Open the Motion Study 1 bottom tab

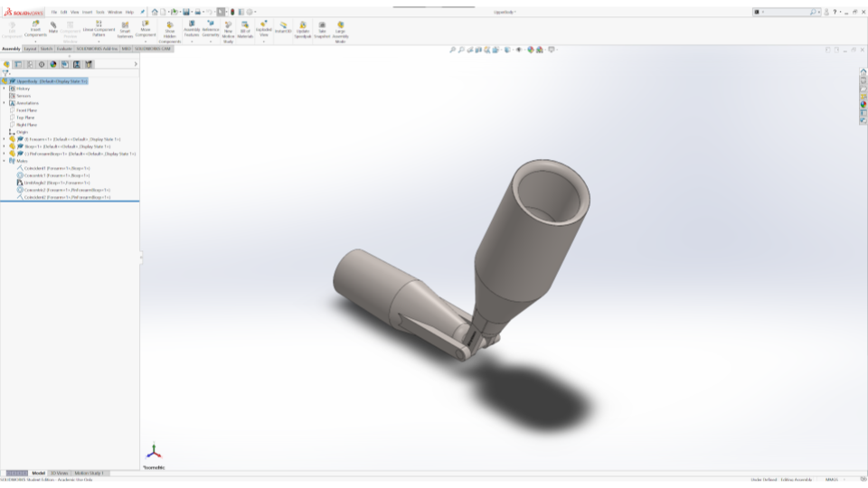90,473
